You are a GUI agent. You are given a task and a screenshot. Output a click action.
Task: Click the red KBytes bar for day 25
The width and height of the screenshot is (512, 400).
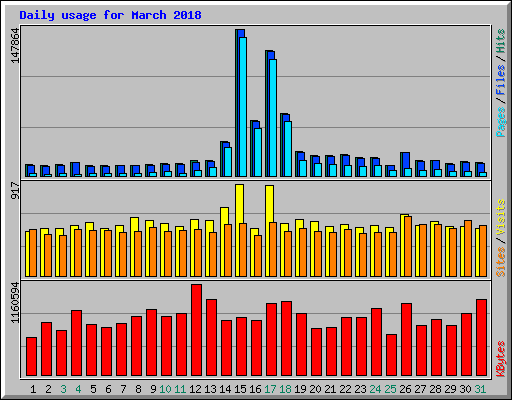pyautogui.click(x=391, y=355)
